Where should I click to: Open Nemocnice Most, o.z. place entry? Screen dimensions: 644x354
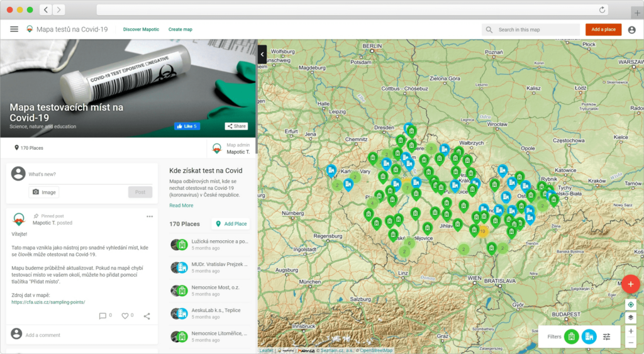210,290
